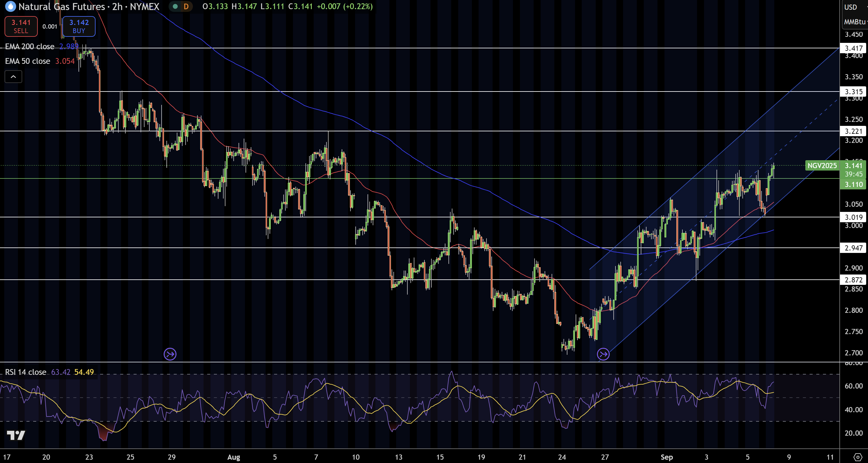This screenshot has width=868, height=463.
Task: Select the 3.315 horizontal line price label
Action: coord(853,92)
